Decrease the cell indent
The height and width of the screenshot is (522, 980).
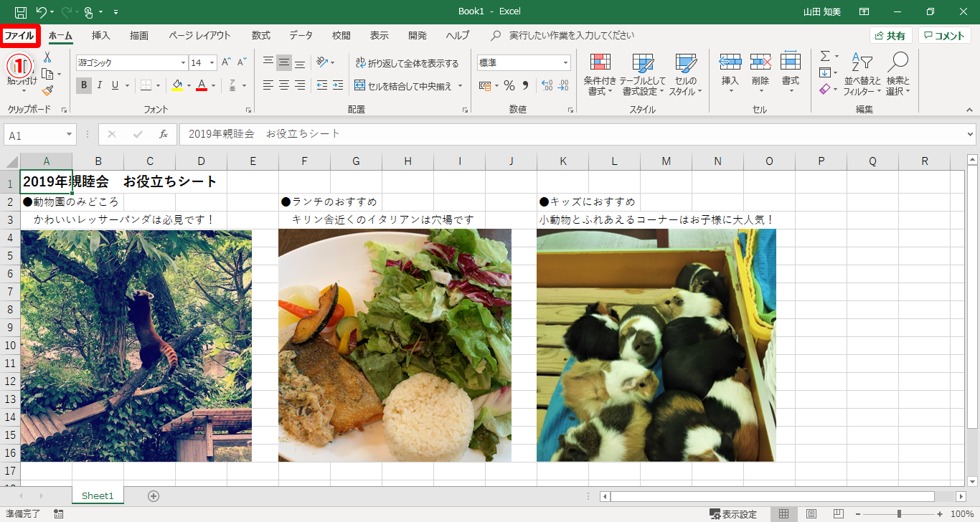(x=321, y=85)
